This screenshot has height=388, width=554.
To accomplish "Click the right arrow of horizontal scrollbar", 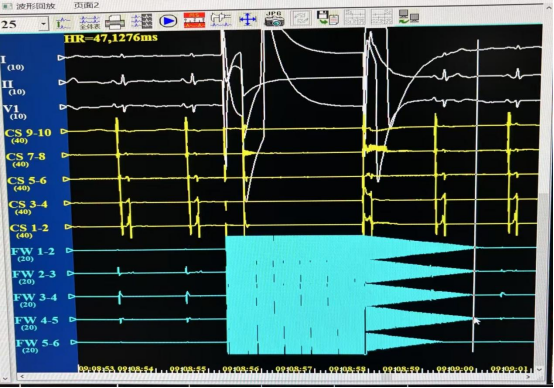I will click(x=529, y=377).
